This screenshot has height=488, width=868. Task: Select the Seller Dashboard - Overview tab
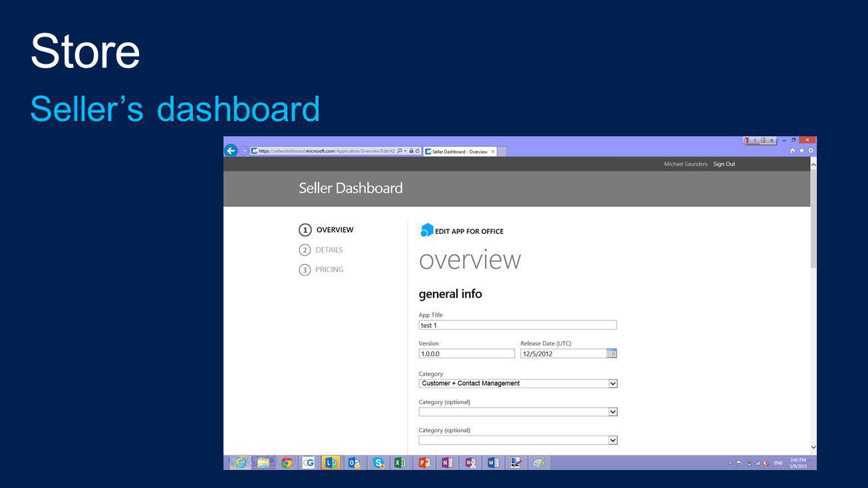click(x=460, y=152)
